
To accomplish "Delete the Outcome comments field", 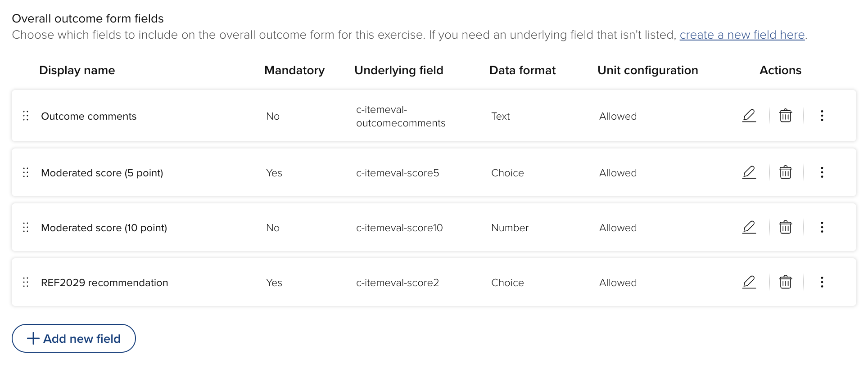I will (786, 116).
